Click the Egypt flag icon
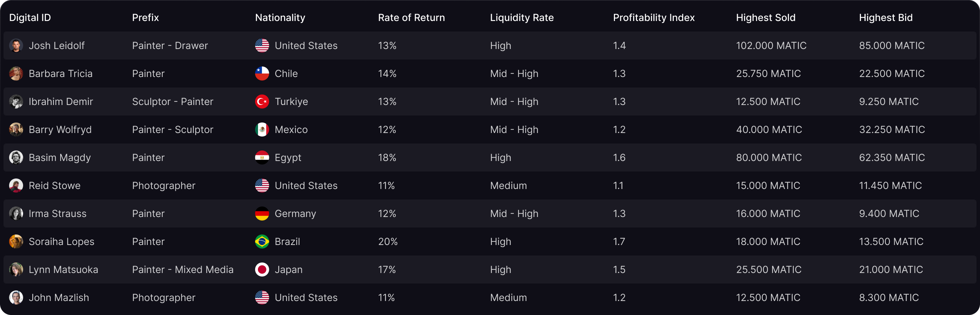 (x=262, y=157)
